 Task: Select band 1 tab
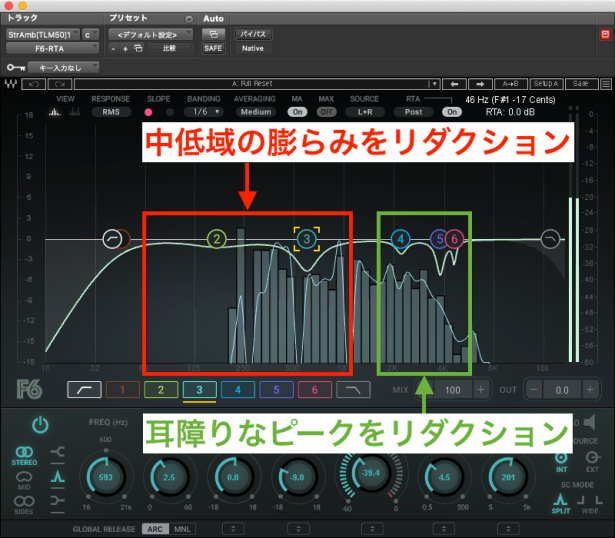click(122, 390)
